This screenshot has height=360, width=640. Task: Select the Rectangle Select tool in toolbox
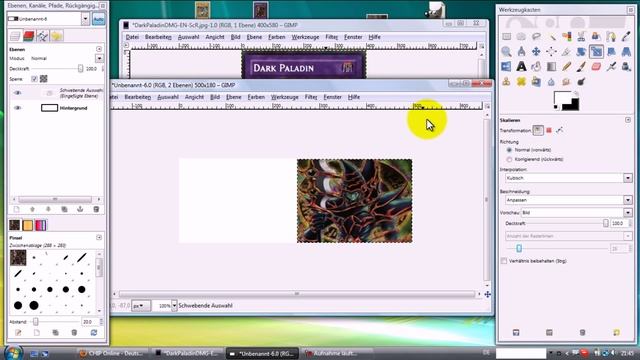coord(507,37)
